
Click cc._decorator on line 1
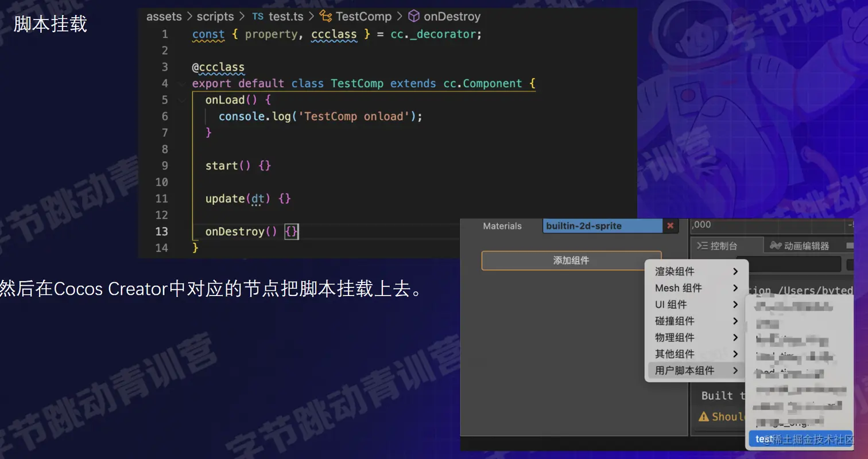(433, 34)
